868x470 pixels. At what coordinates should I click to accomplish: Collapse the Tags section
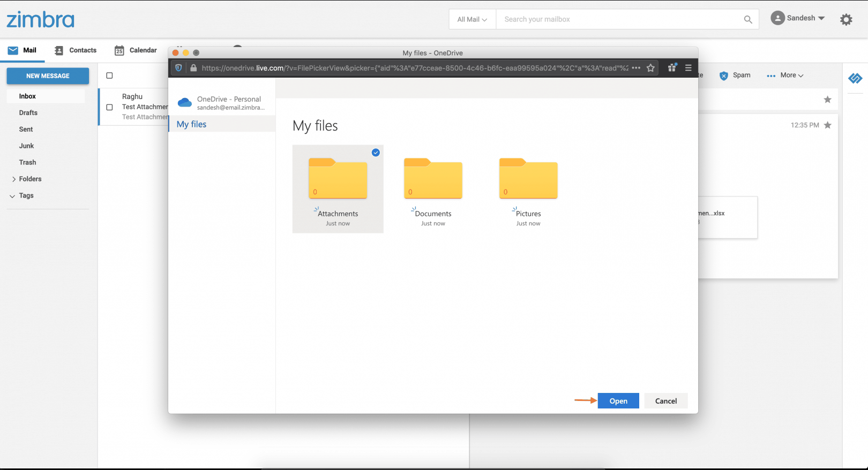[12, 196]
